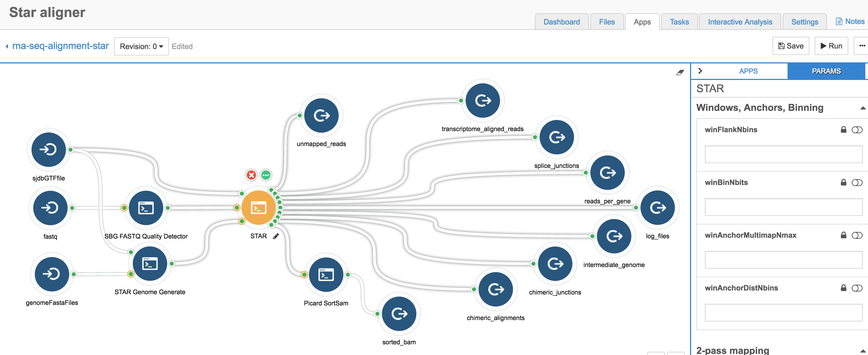Click the Save button
868x355 pixels.
point(790,46)
